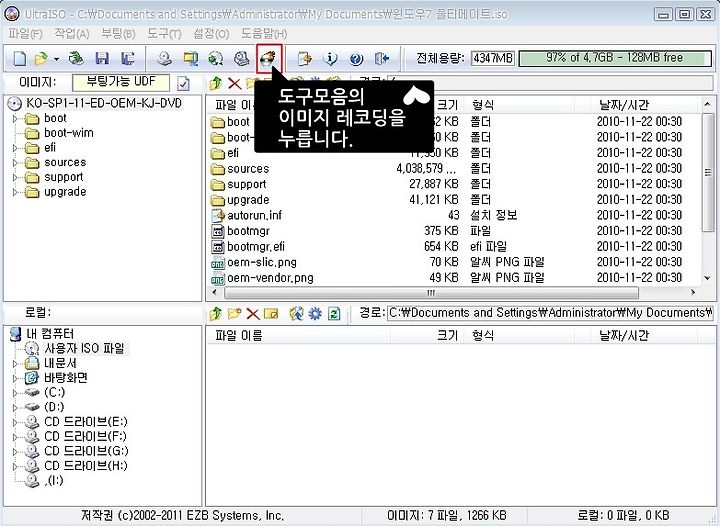Sort local list by 파일 이름 column
Viewport: 720px width, 526px height.
pyautogui.click(x=298, y=336)
